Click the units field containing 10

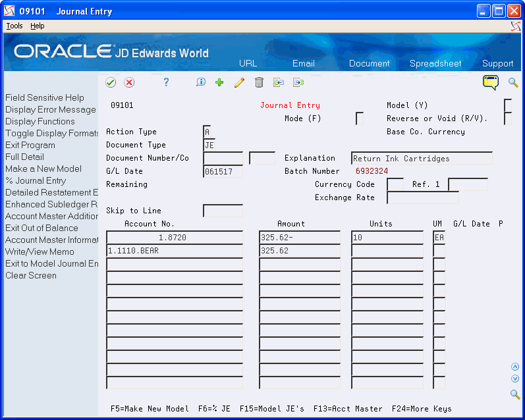click(387, 237)
